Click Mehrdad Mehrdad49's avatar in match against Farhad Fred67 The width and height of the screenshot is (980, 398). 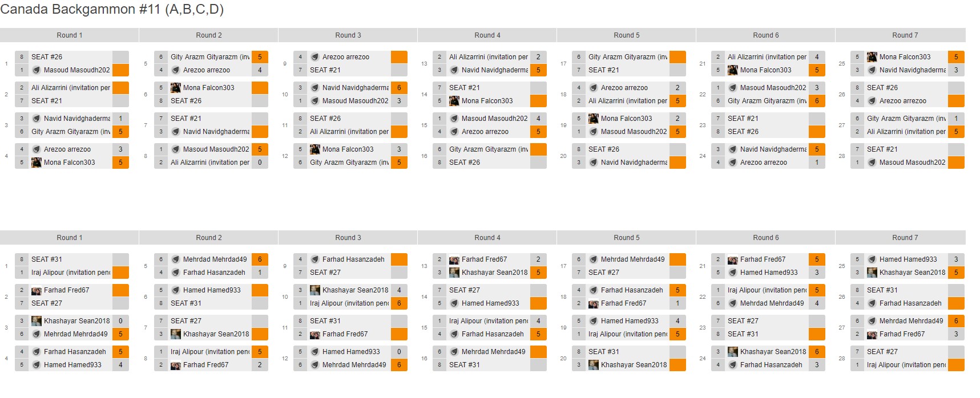872,321
